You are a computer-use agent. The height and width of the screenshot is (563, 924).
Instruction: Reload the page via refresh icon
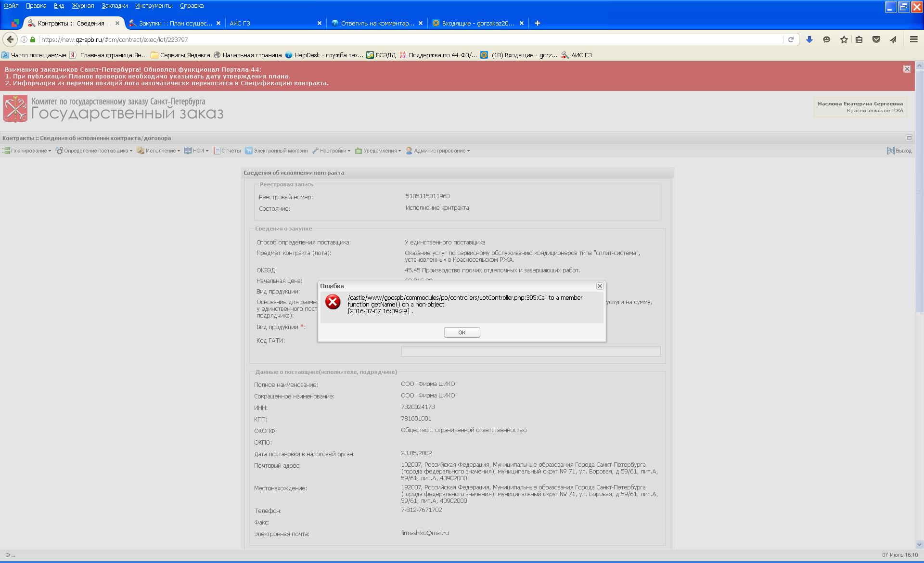(791, 39)
